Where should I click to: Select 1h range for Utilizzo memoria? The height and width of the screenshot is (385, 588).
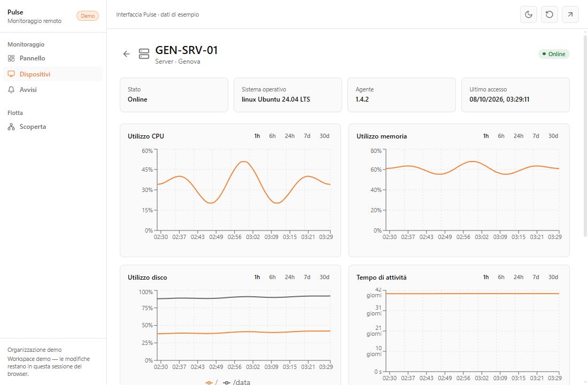click(x=485, y=136)
